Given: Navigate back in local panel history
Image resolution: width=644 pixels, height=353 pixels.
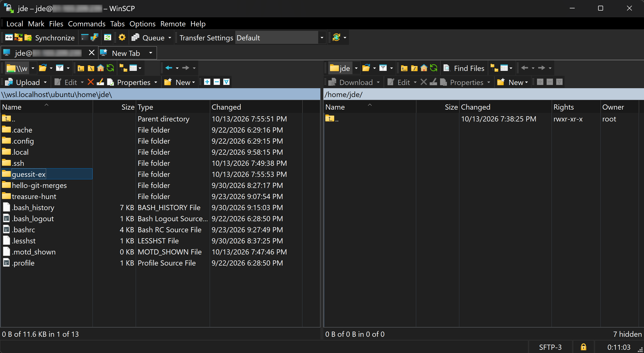Looking at the screenshot, I should pyautogui.click(x=169, y=68).
